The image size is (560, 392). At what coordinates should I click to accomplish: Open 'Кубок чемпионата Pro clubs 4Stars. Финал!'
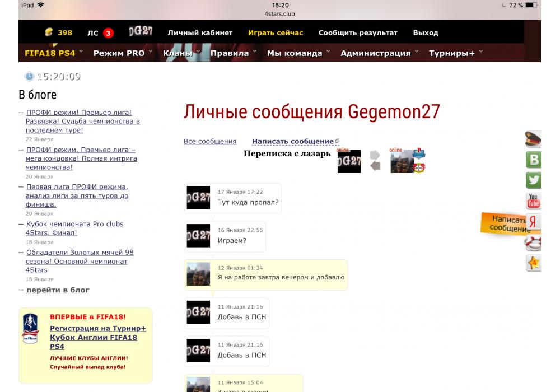74,228
